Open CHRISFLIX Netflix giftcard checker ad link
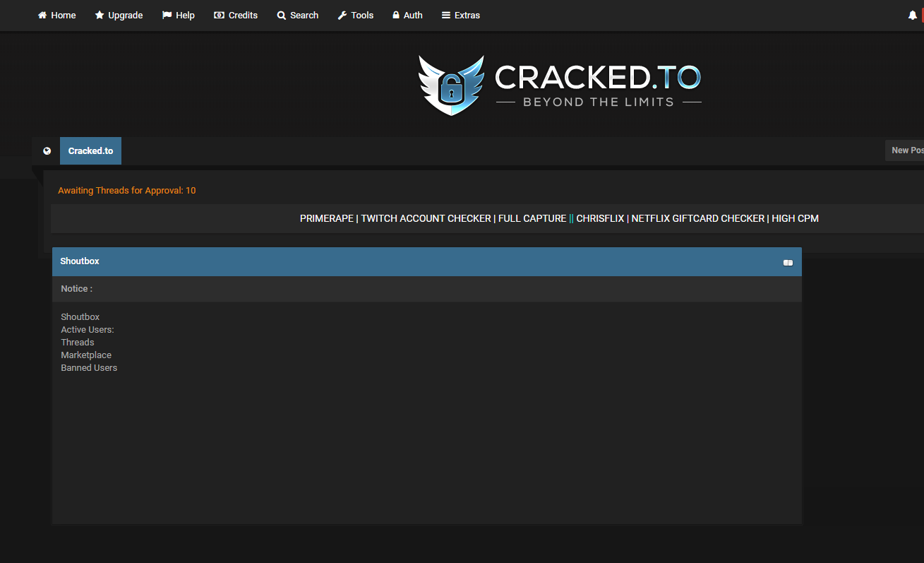 [697, 218]
